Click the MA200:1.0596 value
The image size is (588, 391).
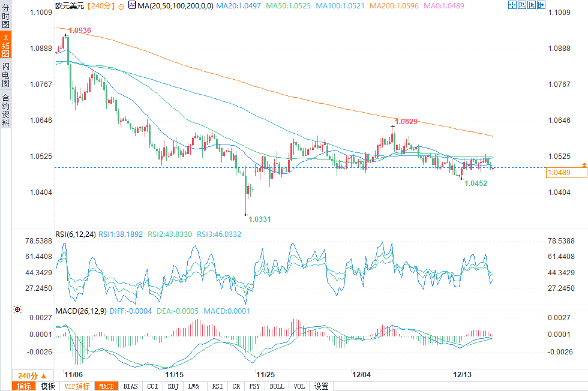coord(394,6)
